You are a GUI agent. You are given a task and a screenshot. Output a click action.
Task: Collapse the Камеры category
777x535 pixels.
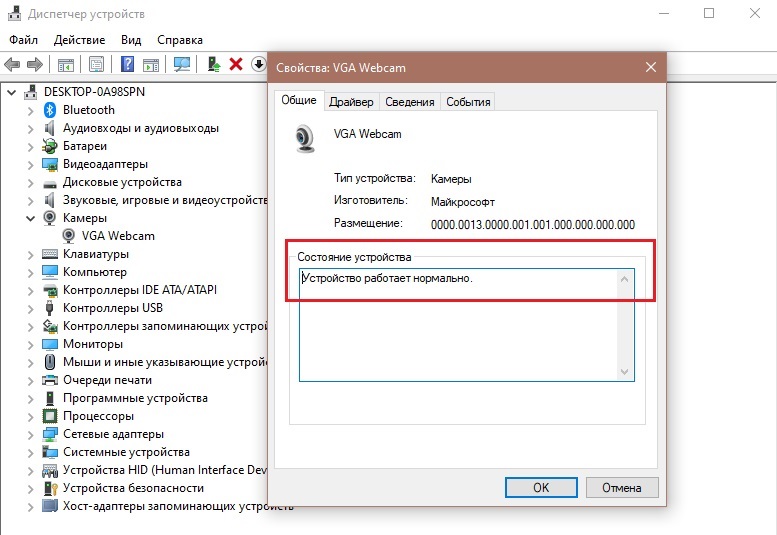pyautogui.click(x=31, y=218)
